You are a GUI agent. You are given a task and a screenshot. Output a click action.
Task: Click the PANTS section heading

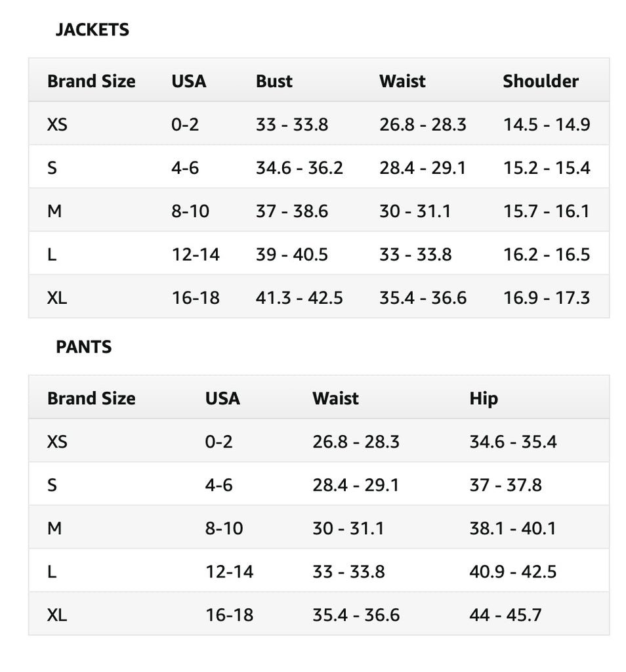point(83,346)
